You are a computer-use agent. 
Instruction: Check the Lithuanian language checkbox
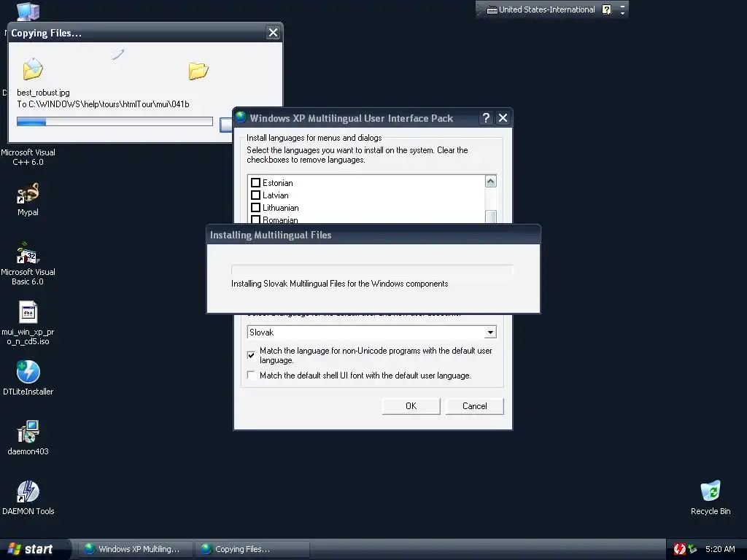click(256, 208)
